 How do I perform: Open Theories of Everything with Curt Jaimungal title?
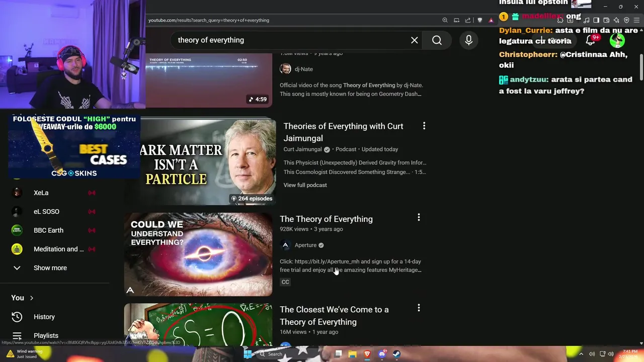(x=343, y=132)
